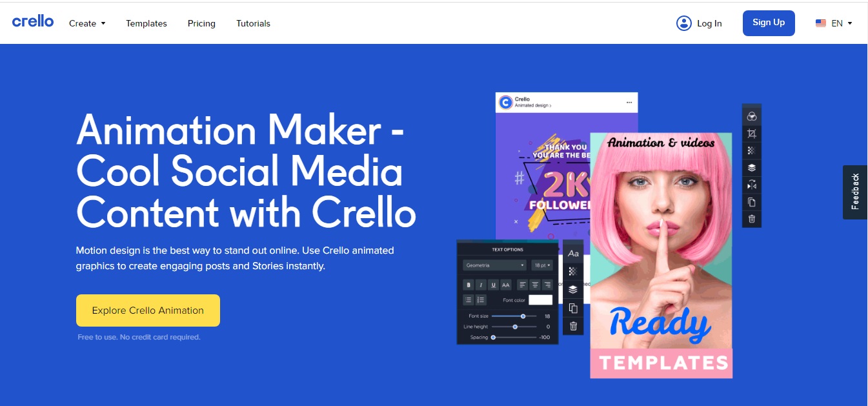The height and width of the screenshot is (406, 868).
Task: Click the Line height slider handle
Action: coord(515,327)
